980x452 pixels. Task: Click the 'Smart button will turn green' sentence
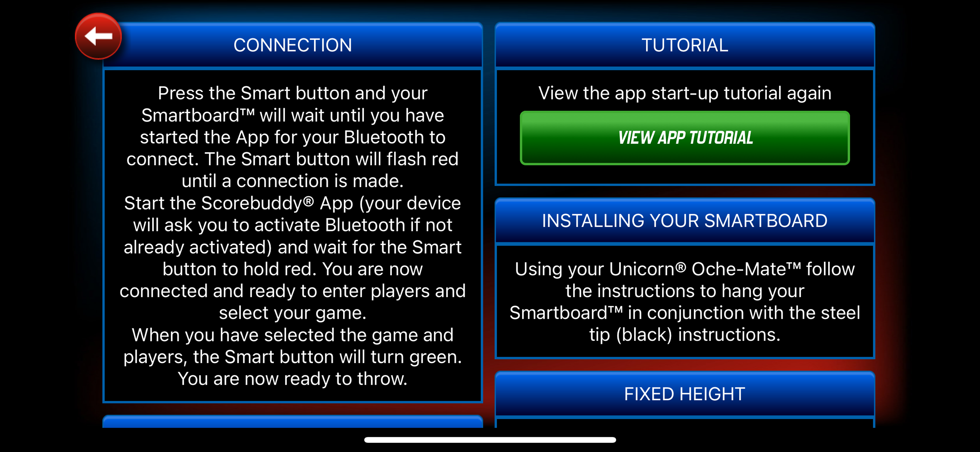pos(293,345)
